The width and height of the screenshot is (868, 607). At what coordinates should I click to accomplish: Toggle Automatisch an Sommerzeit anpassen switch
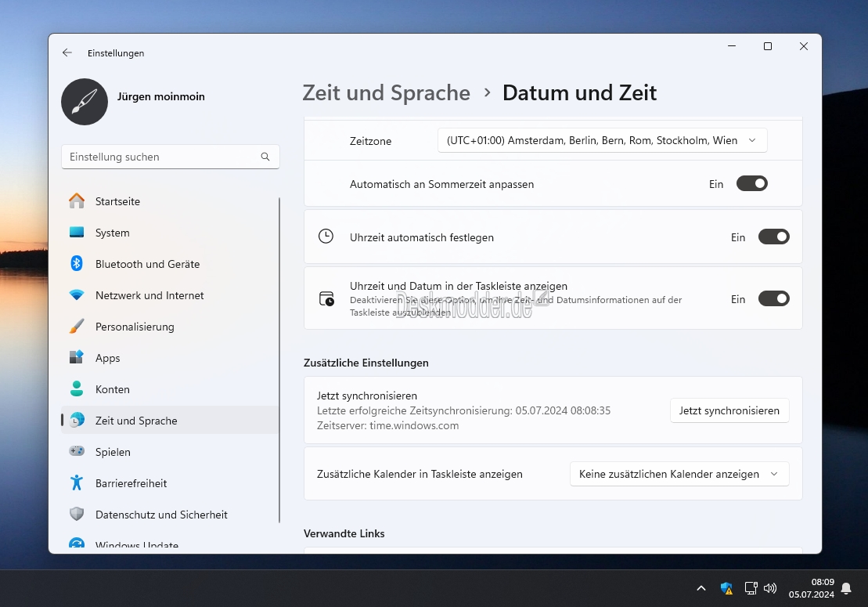[751, 184]
